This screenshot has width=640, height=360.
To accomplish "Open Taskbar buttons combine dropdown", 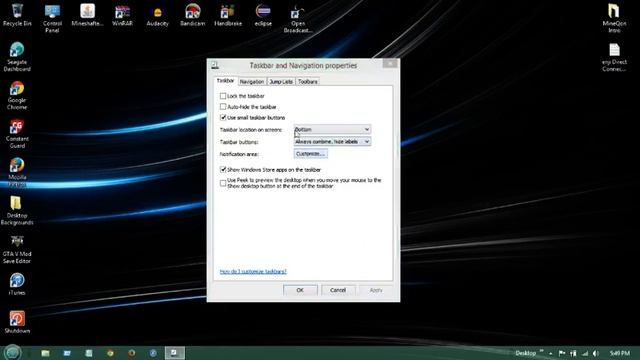I will pyautogui.click(x=332, y=142).
